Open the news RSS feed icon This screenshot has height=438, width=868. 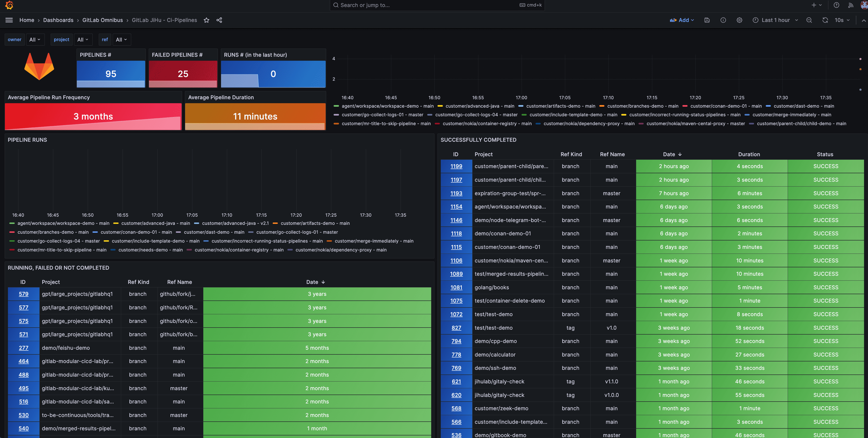[851, 5]
